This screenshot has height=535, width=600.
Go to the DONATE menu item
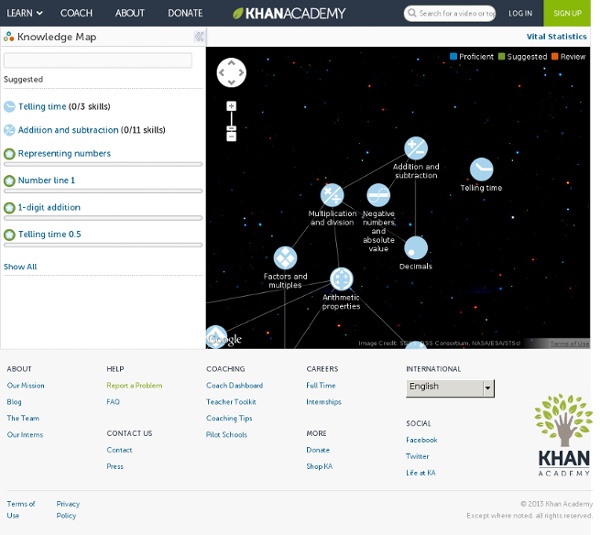[185, 13]
